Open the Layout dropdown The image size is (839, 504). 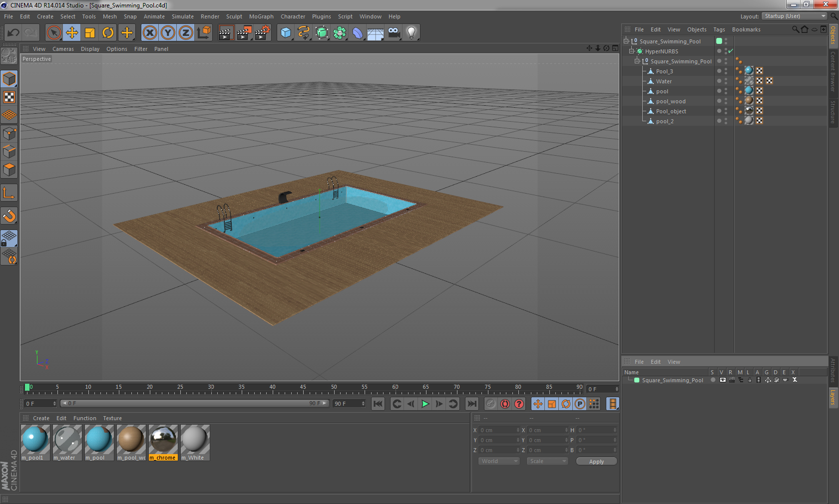(795, 16)
